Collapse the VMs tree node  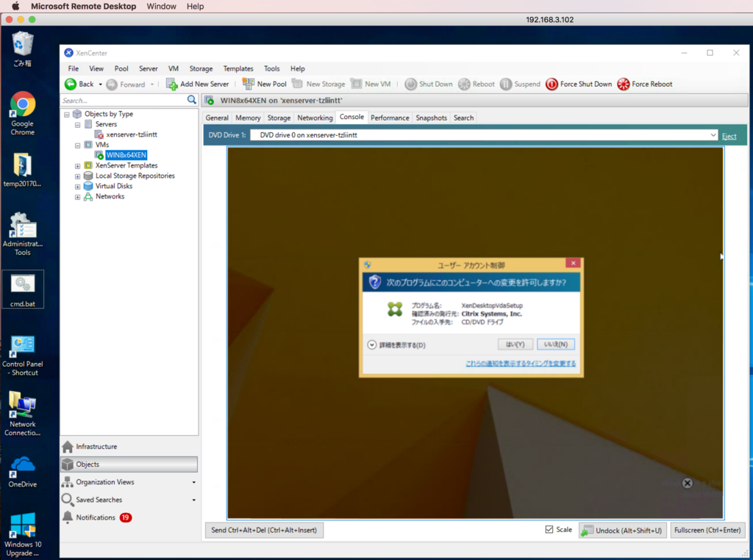(77, 146)
